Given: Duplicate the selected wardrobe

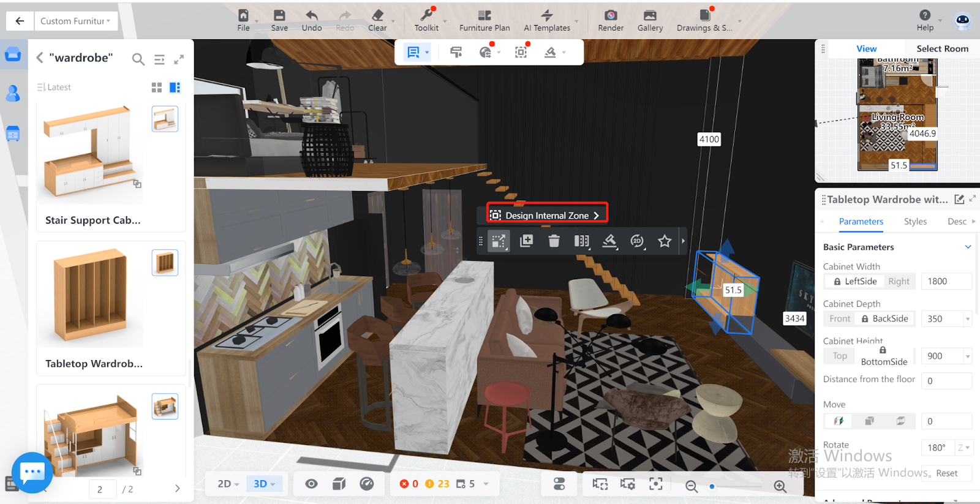Looking at the screenshot, I should tap(526, 241).
